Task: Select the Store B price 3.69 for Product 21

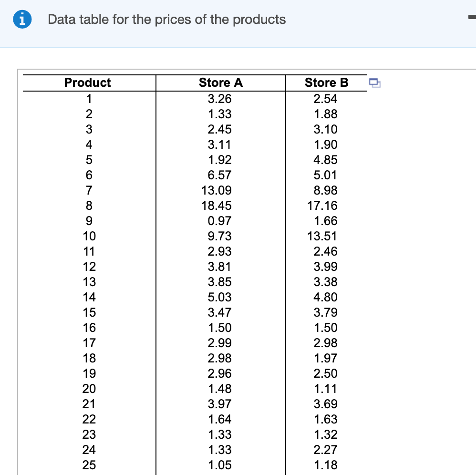Action: (326, 404)
